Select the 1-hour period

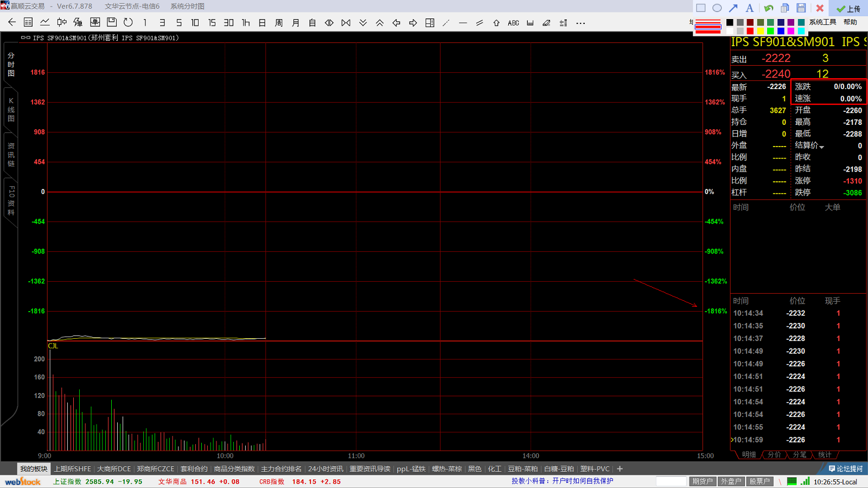(x=246, y=23)
